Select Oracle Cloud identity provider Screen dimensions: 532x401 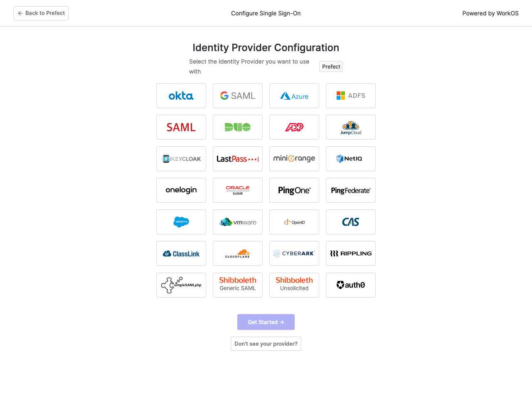[x=238, y=190]
